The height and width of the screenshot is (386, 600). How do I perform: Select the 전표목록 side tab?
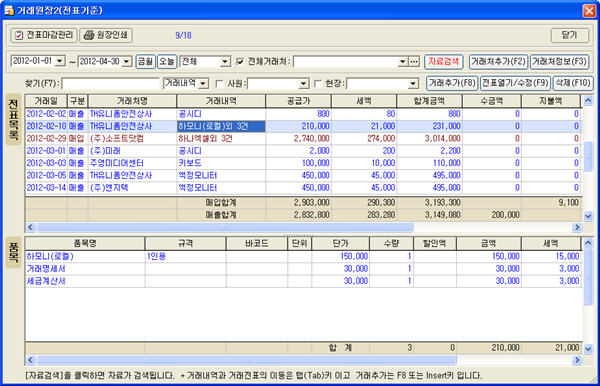(x=14, y=120)
